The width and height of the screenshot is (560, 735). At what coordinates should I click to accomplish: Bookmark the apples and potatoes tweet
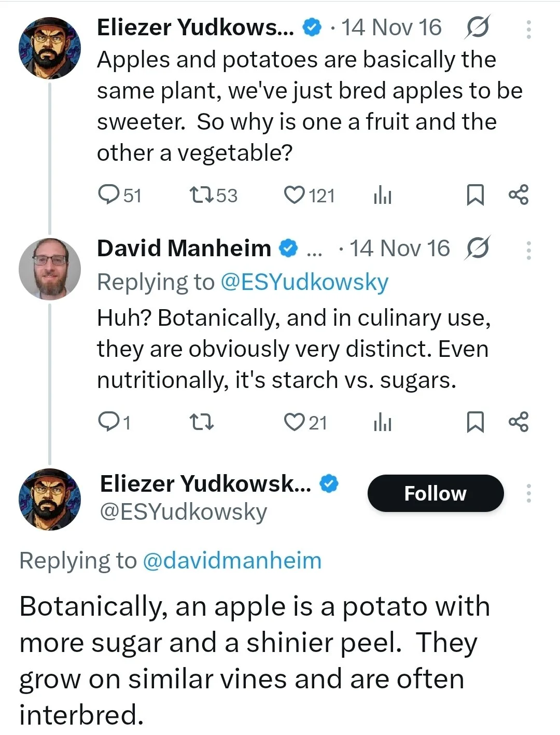tap(475, 195)
